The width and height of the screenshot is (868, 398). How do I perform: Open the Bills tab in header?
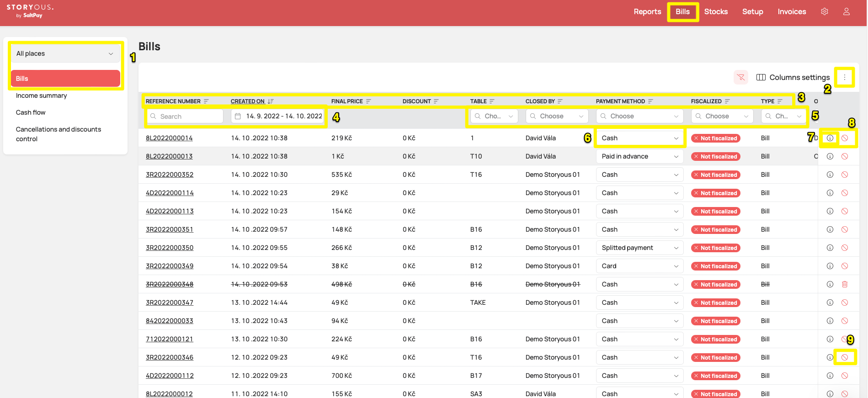pos(682,11)
